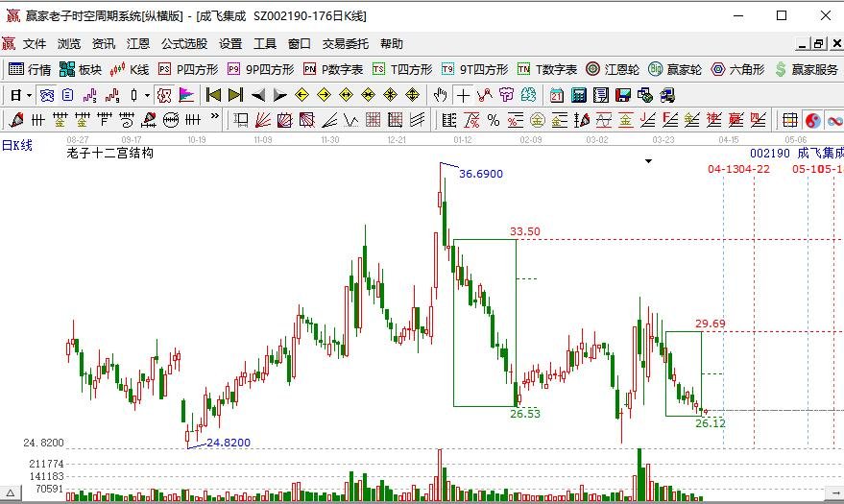844x504 pixels.
Task: Open the 公式选股 menu
Action: (x=184, y=43)
